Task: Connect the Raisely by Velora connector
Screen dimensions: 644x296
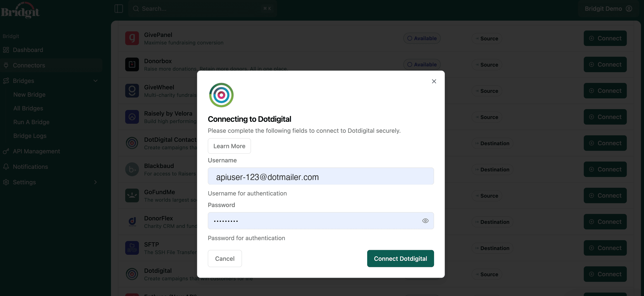Action: click(x=605, y=117)
